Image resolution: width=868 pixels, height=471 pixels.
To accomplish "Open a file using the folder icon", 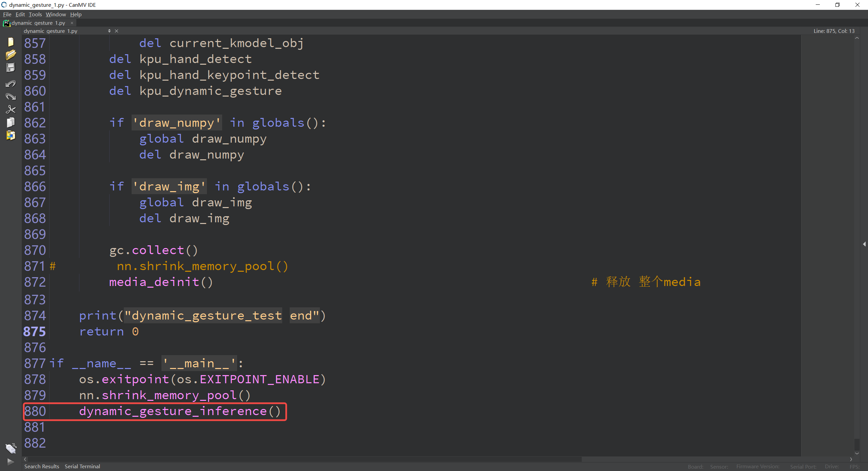I will [x=11, y=54].
